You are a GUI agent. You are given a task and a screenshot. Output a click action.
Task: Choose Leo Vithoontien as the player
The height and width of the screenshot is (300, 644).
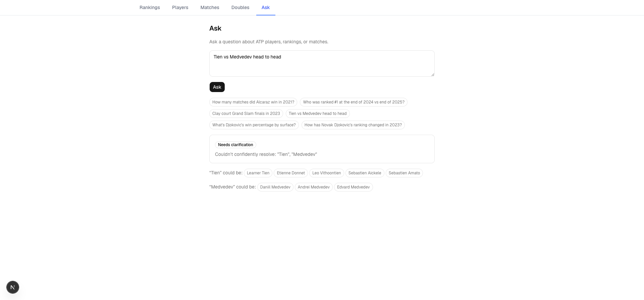point(326,173)
